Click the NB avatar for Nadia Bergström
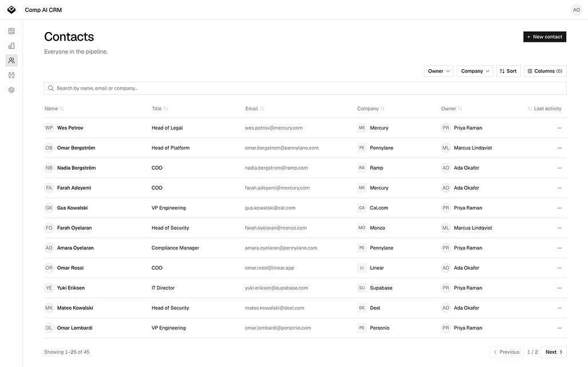Screen dimensions: 588x367 pyautogui.click(x=49, y=168)
